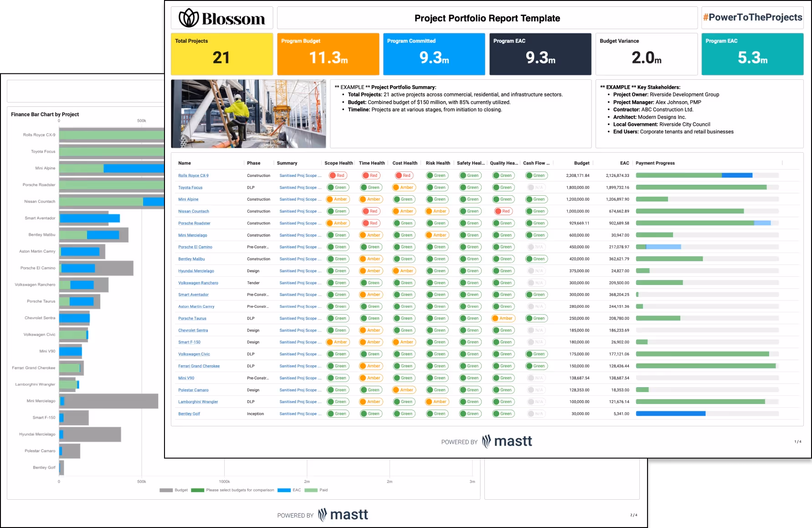This screenshot has width=812, height=528.
Task: Click the Toyota Focus Sanitised Proj Scope summary
Action: pos(300,187)
